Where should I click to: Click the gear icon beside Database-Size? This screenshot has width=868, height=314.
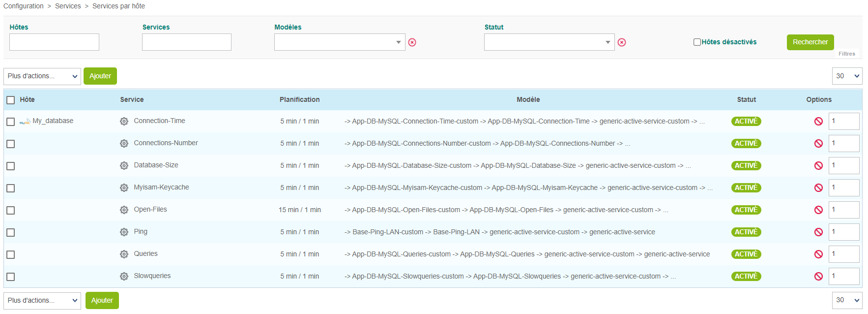(x=124, y=166)
